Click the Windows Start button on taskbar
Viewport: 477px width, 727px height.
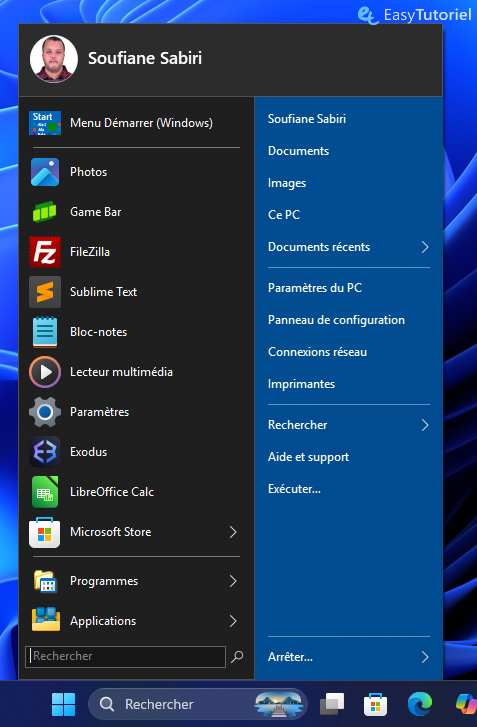click(64, 704)
